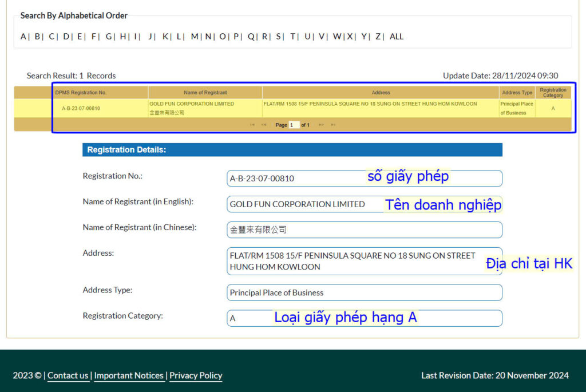
Task: Click the Address Type detail field
Action: coord(364,292)
